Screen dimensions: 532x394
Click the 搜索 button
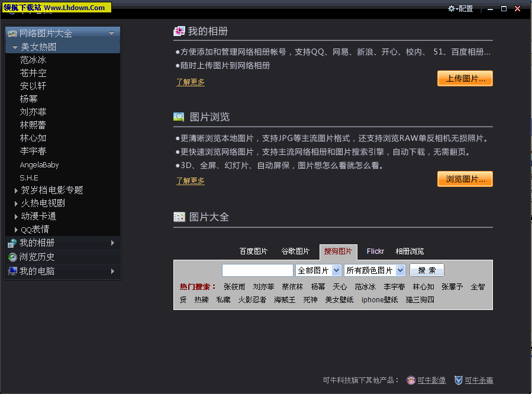tap(427, 270)
